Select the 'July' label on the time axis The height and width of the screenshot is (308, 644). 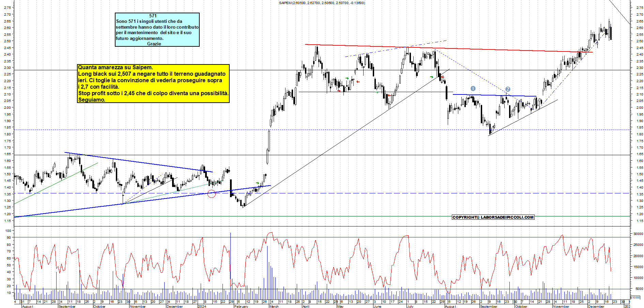[x=410, y=306]
